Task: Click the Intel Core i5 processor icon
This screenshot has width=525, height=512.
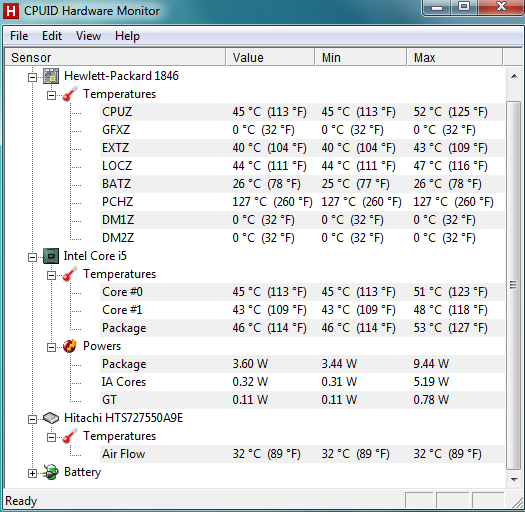Action: click(51, 256)
